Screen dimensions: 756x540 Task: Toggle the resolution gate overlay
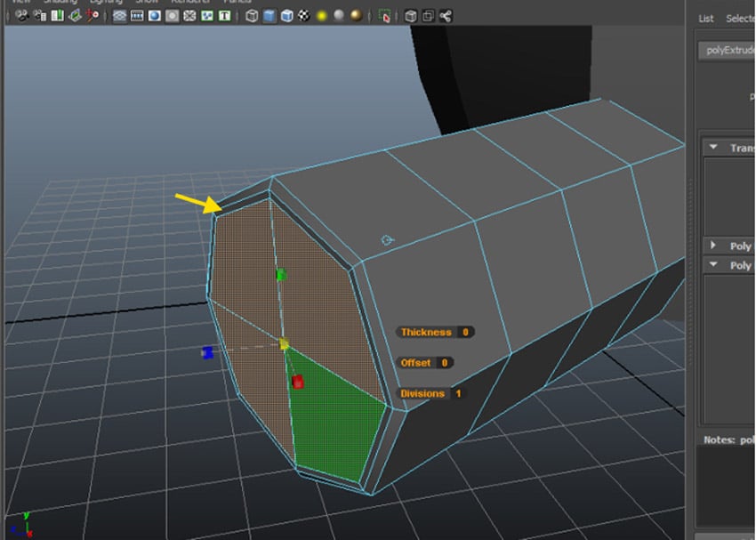(153, 15)
